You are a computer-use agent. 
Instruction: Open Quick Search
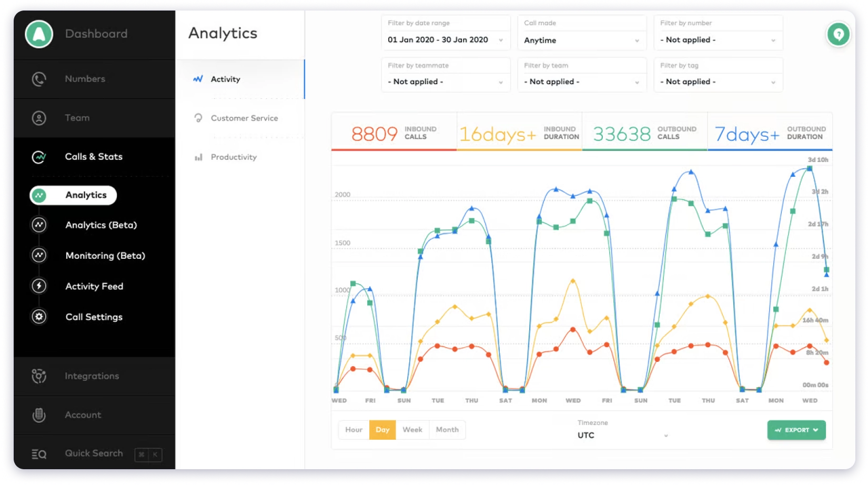point(95,453)
